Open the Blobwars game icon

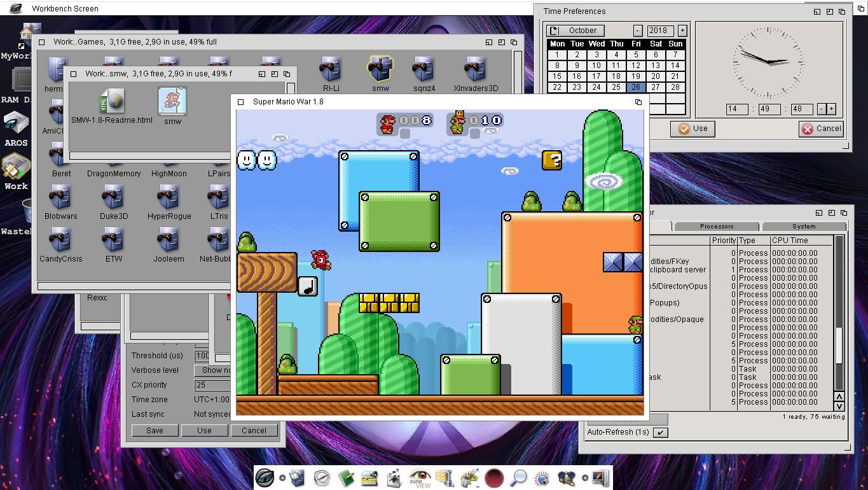click(x=60, y=198)
